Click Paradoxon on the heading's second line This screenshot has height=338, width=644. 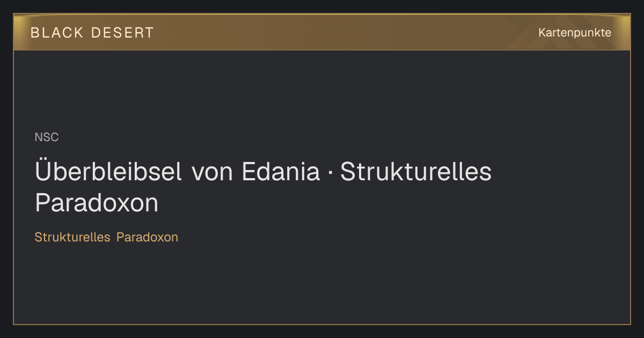(97, 203)
